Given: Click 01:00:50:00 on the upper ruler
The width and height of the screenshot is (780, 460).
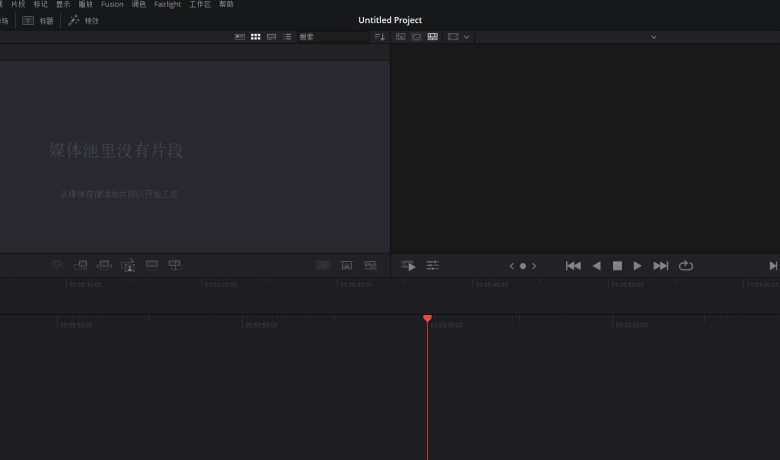Looking at the screenshot, I should 627,285.
